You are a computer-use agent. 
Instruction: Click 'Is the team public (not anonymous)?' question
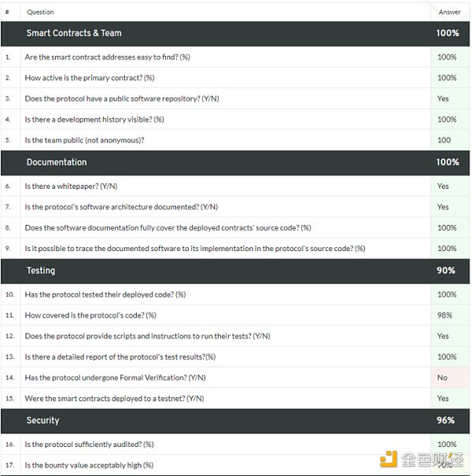click(x=85, y=140)
